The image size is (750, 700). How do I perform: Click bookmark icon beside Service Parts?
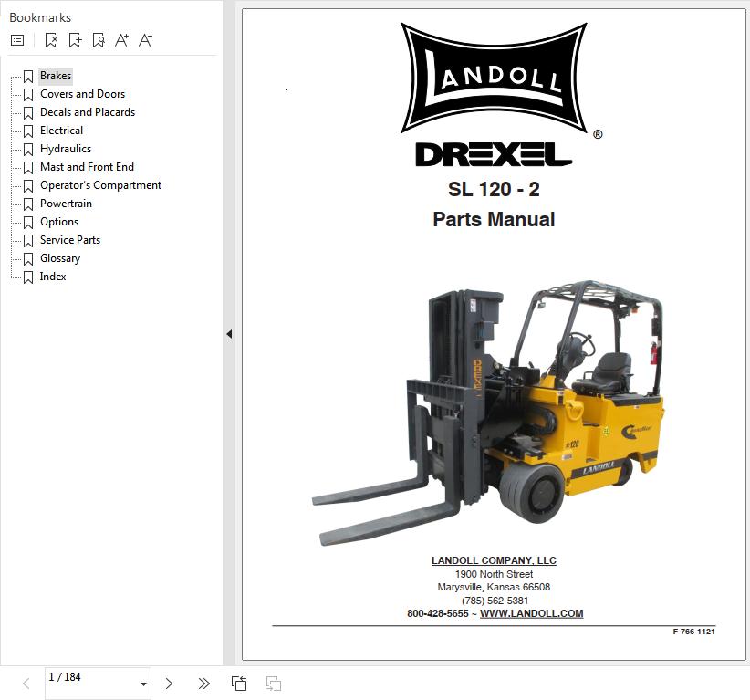28,241
